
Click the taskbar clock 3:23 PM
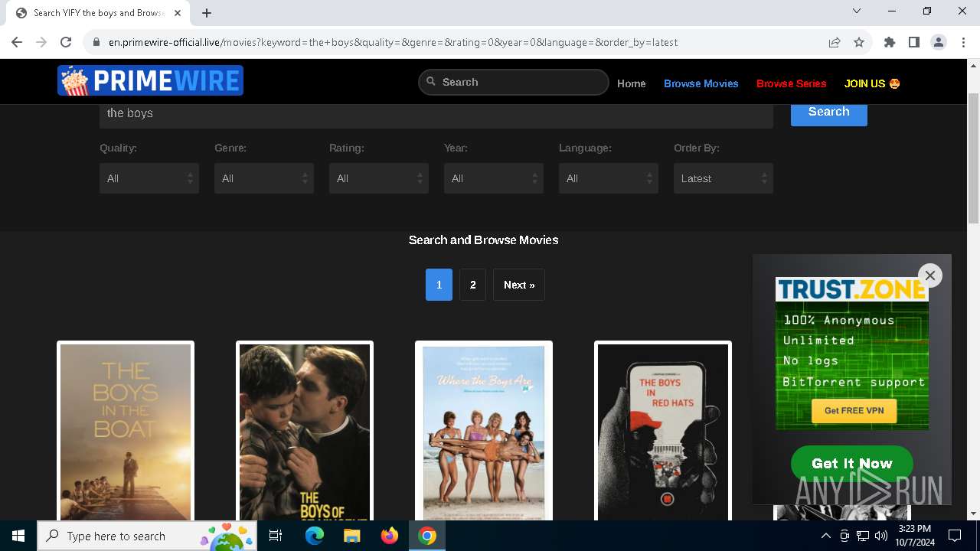click(914, 536)
